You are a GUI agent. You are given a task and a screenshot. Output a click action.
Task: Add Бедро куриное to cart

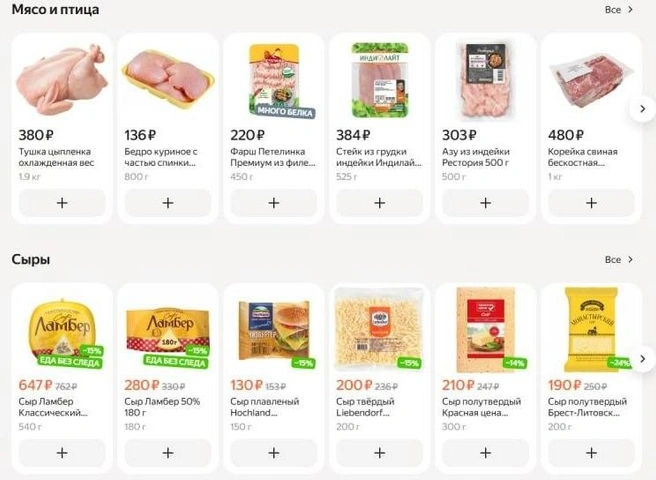point(167,203)
